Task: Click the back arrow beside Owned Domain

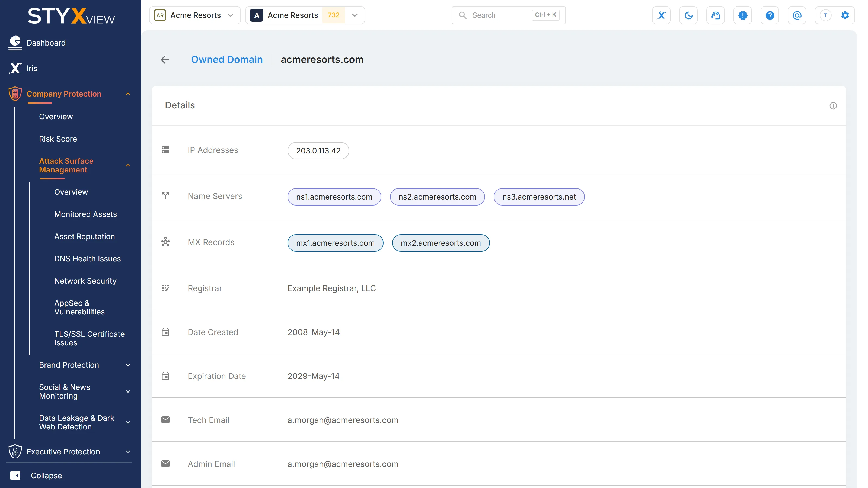Action: (165, 60)
